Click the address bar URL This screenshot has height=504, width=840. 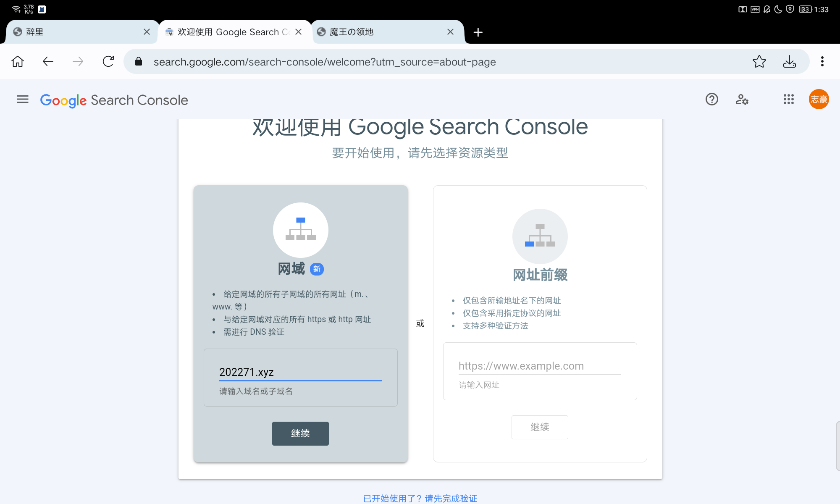click(324, 62)
